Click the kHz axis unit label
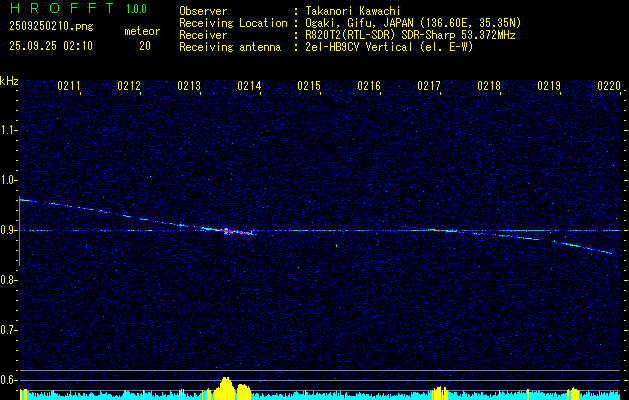Screen dimensions: 629x400 click(9, 81)
